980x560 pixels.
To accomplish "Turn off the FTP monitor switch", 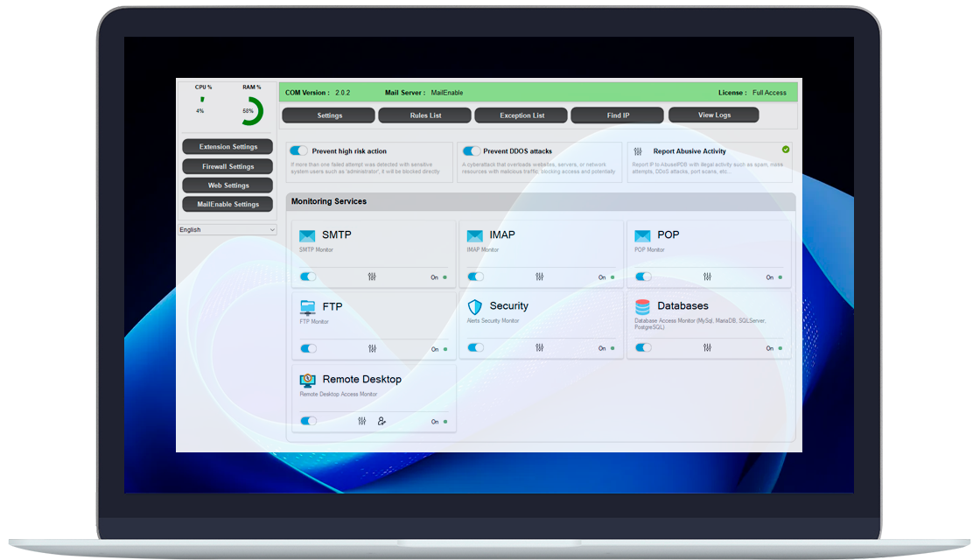I will point(309,349).
